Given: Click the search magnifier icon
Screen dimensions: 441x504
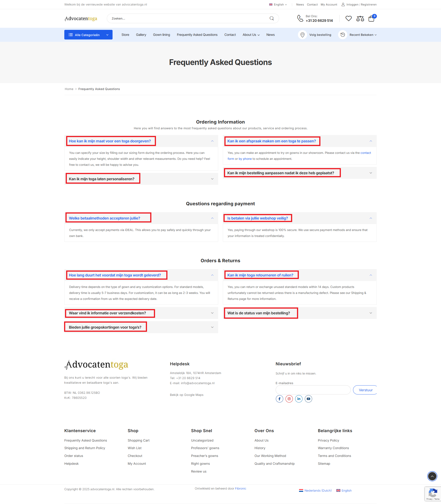Looking at the screenshot, I should click(x=271, y=18).
